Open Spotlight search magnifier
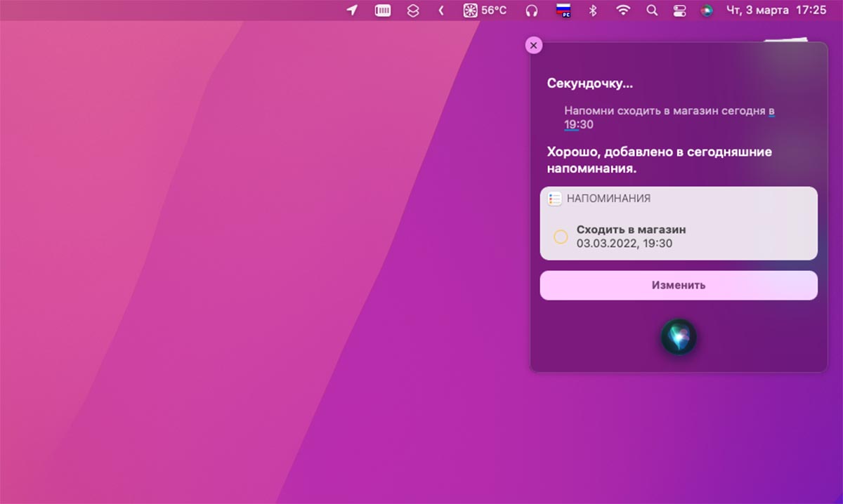The height and width of the screenshot is (504, 843). (x=652, y=10)
